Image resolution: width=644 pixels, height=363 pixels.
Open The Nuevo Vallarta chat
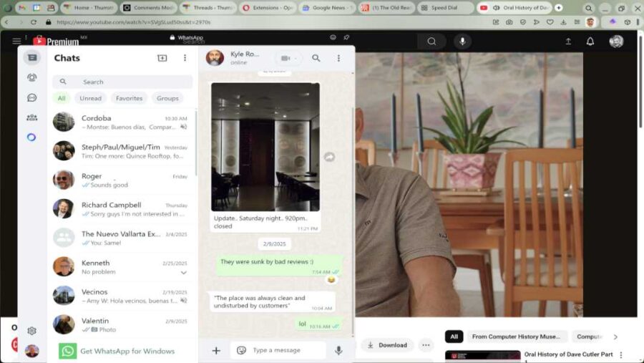[x=122, y=238]
